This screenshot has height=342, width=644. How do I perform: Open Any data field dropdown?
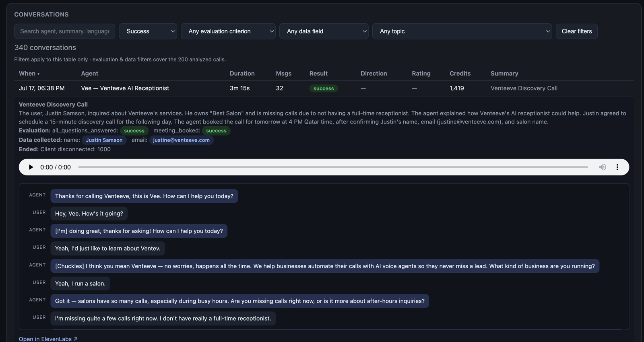click(x=324, y=31)
